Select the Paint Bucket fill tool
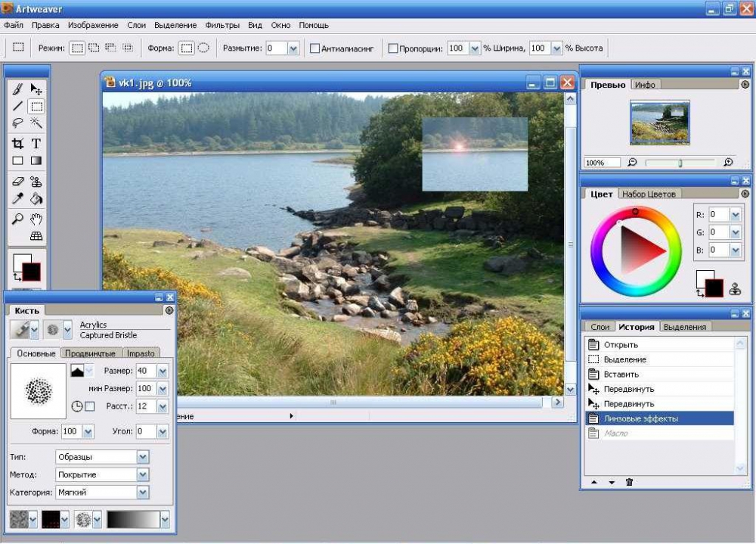The width and height of the screenshot is (756, 544). (x=36, y=200)
